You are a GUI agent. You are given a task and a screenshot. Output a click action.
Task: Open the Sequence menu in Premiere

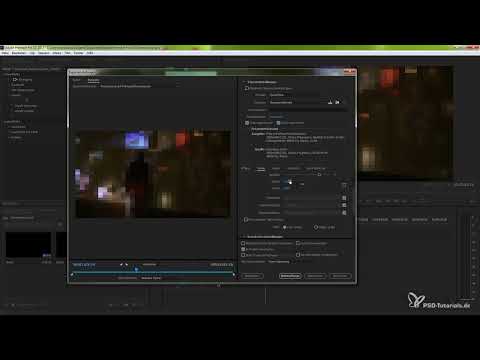(44, 53)
